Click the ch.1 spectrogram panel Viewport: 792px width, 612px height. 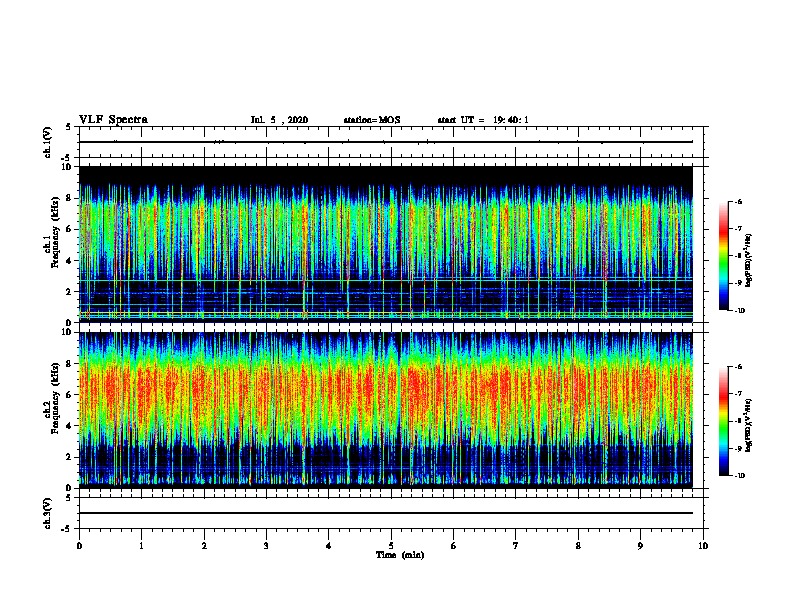coord(386,244)
